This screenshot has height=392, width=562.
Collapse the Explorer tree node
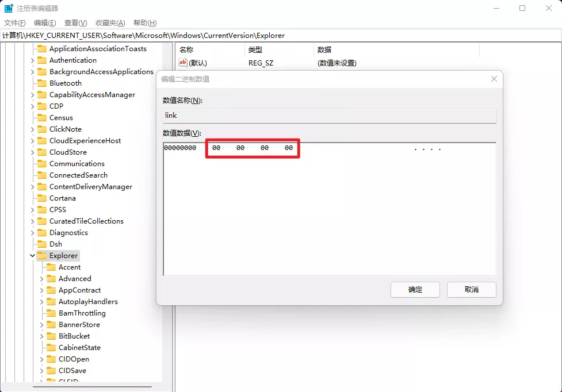[33, 255]
